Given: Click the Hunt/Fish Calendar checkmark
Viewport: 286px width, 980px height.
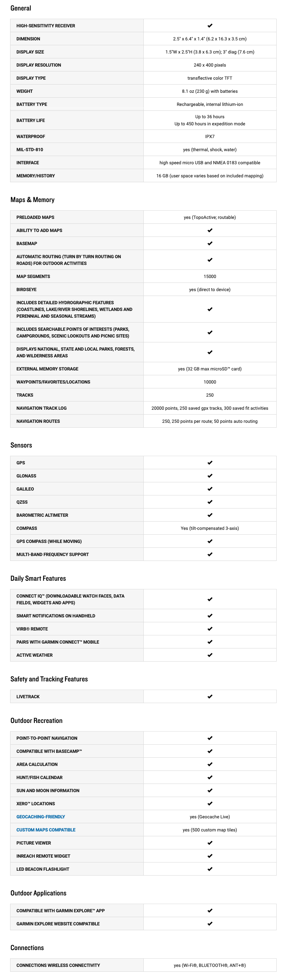Looking at the screenshot, I should [x=210, y=777].
